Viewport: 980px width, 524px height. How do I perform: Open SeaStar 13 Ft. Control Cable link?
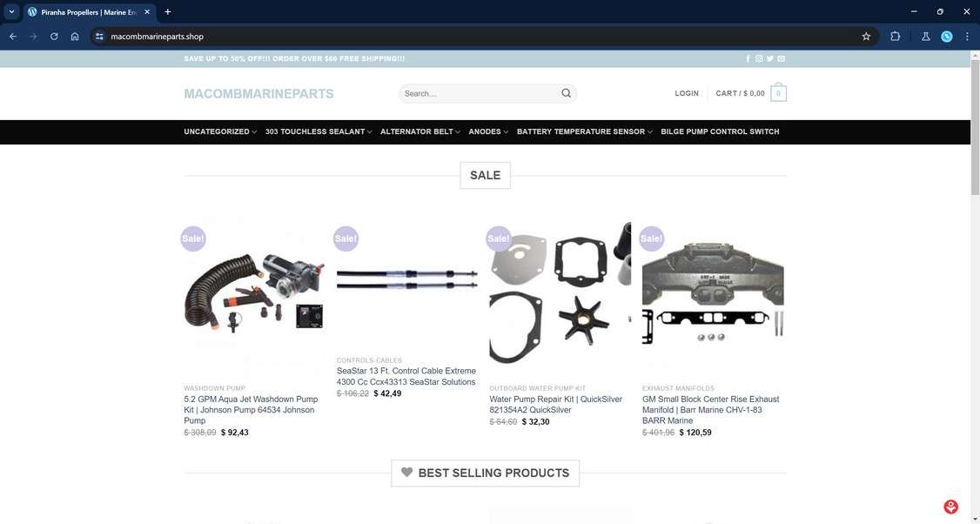406,376
